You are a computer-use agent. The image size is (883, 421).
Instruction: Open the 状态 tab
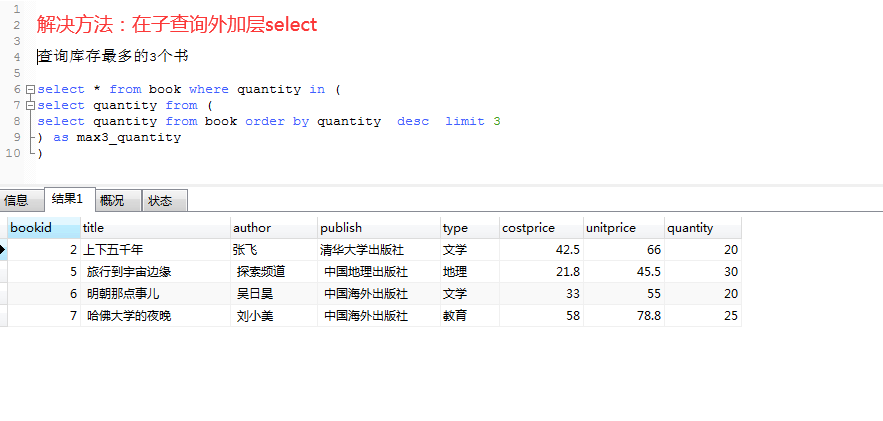(164, 200)
